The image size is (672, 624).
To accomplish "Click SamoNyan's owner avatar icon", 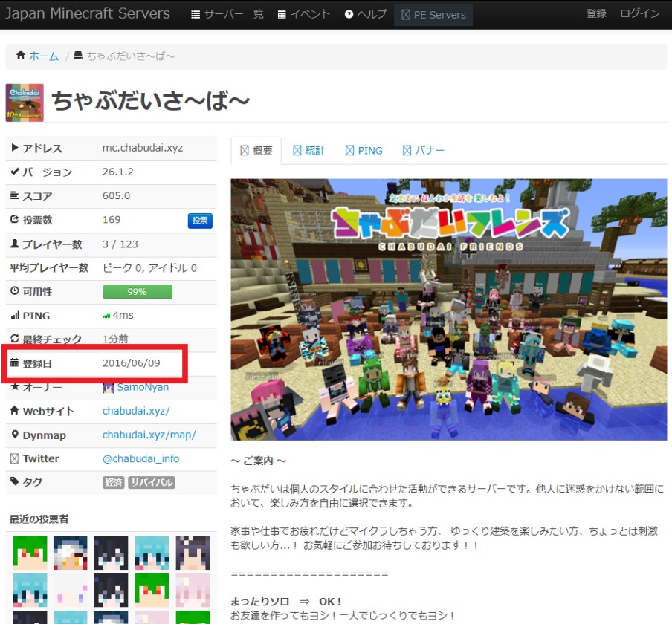I will coord(108,388).
